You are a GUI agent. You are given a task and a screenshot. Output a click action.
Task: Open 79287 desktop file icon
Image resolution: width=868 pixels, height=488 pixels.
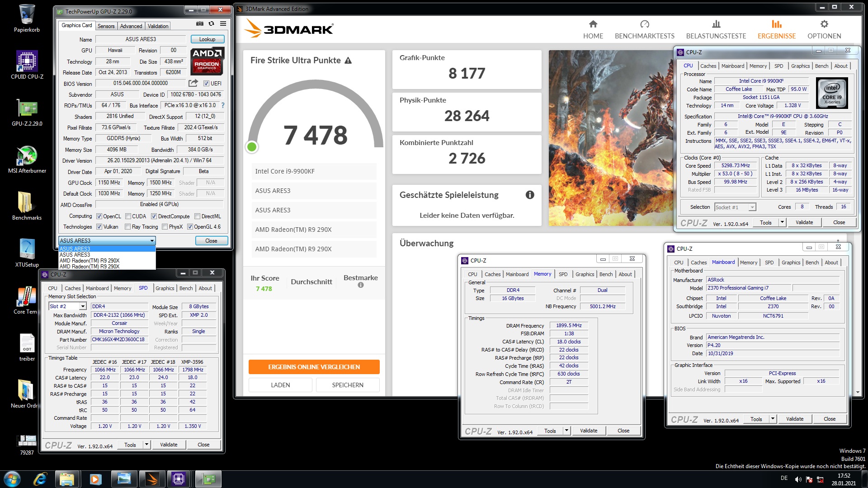pos(27,445)
